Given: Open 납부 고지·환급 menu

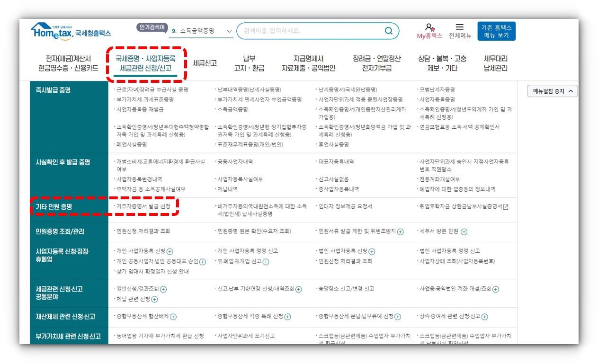Looking at the screenshot, I should point(249,63).
